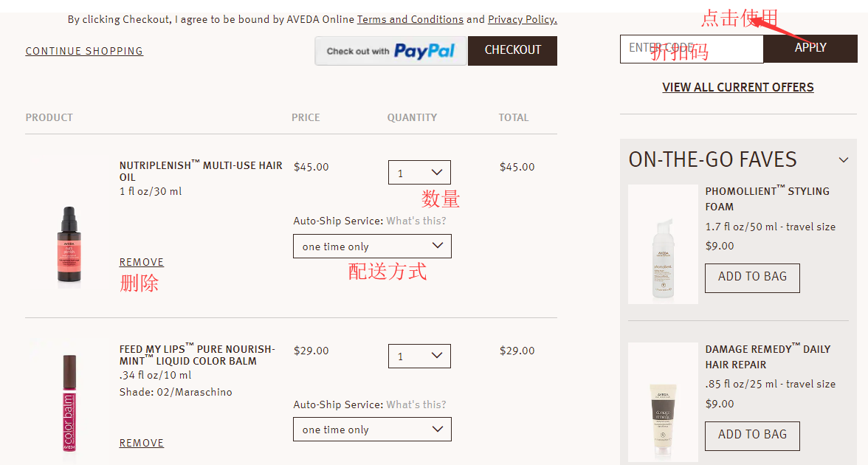868x465 pixels.
Task: Click the Check out with PayPal button
Action: click(391, 51)
